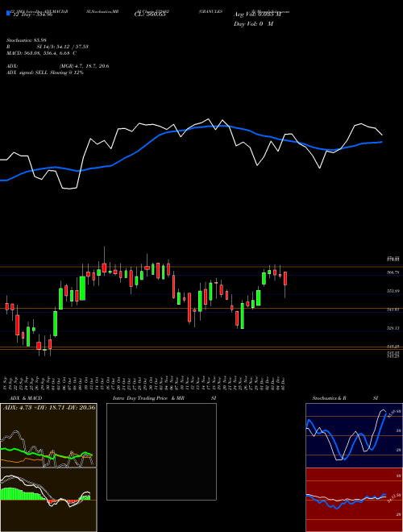Open the ADX indicator chart panel
The width and height of the screenshot is (403, 532).
coord(48,435)
